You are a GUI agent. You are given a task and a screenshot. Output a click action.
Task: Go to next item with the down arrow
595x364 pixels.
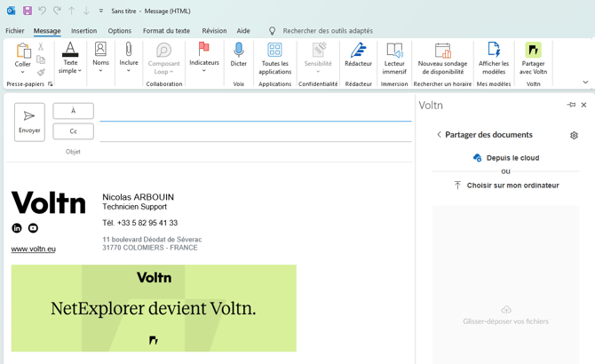[x=86, y=11]
